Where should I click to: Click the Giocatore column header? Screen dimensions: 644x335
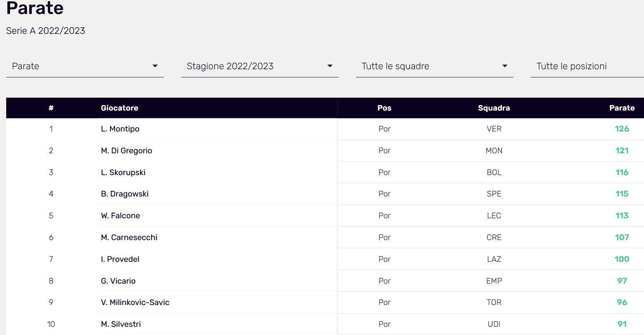120,108
